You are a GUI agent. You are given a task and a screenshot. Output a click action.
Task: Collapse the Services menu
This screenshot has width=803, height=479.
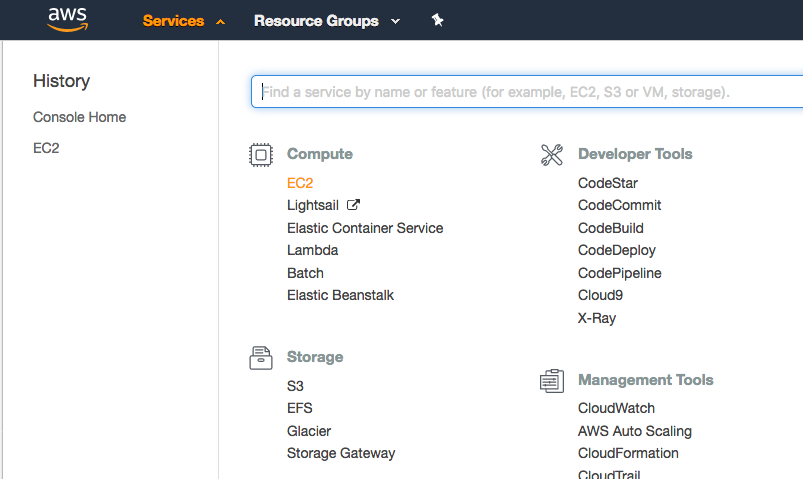(x=183, y=21)
